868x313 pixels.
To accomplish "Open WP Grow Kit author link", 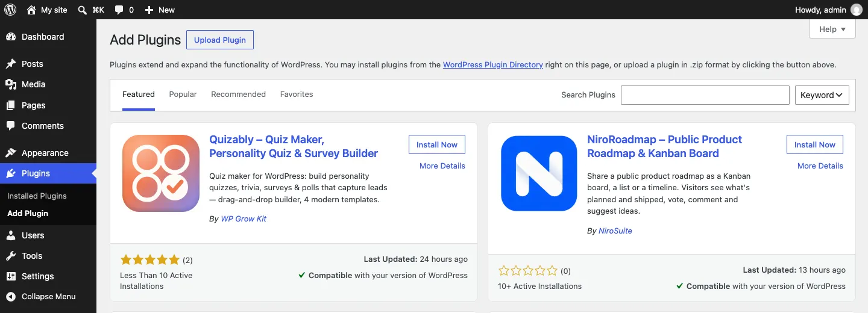I will (244, 219).
